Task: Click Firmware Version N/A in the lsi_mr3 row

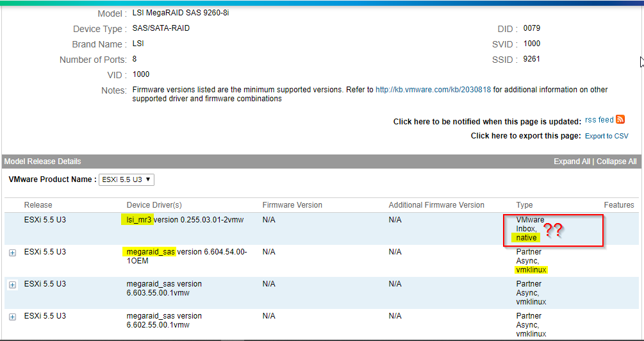Action: click(x=268, y=220)
